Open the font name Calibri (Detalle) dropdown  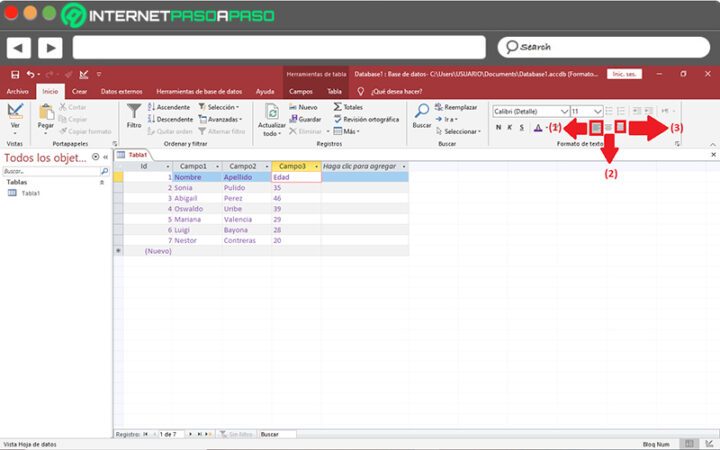[x=564, y=112]
